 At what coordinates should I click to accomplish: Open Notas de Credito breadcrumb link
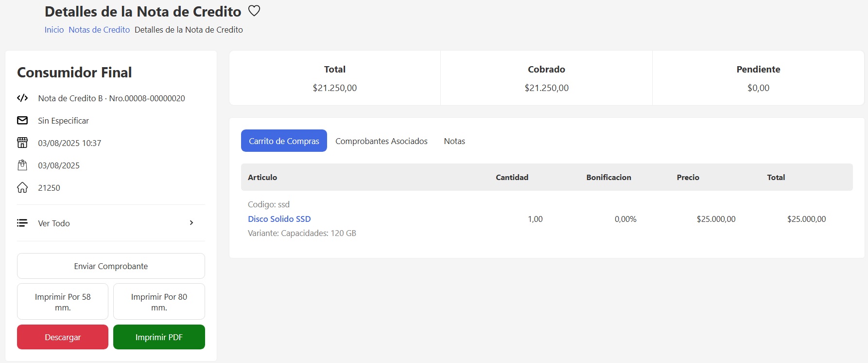pyautogui.click(x=99, y=30)
